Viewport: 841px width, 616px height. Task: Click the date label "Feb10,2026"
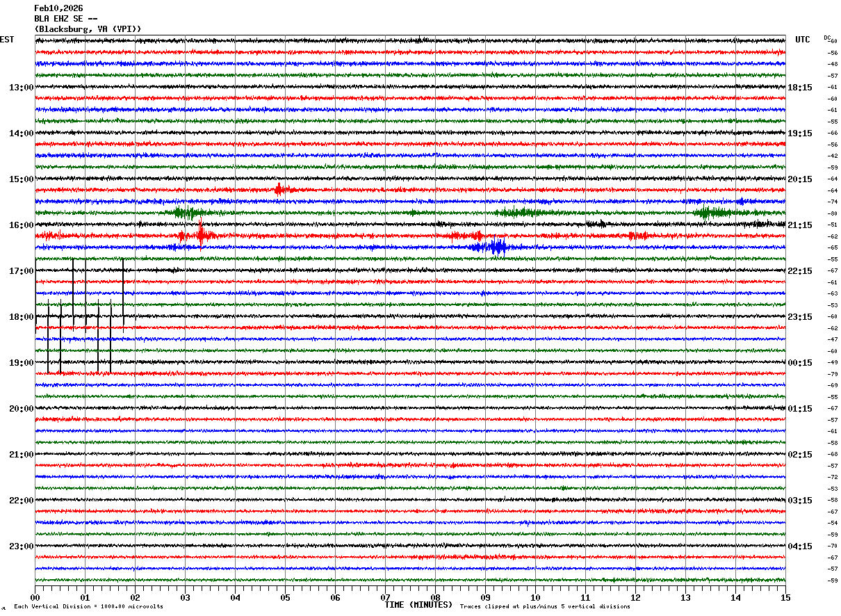pos(58,8)
